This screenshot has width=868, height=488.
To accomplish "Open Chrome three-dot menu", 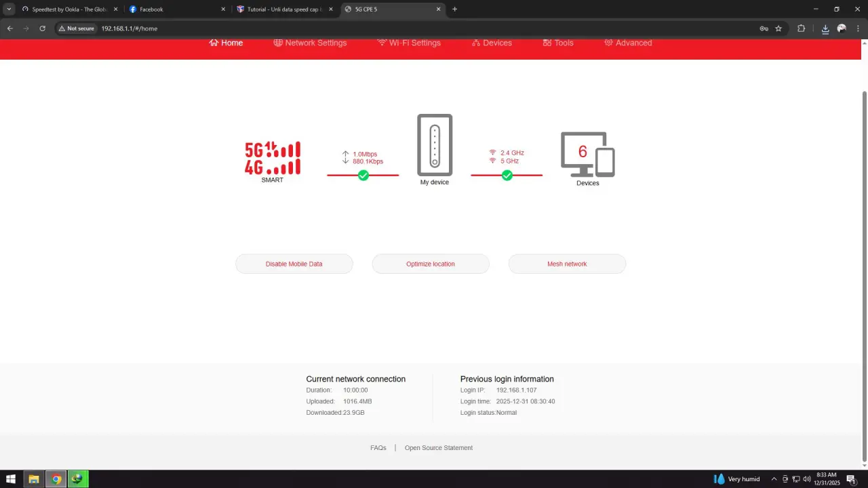I will (x=858, y=28).
